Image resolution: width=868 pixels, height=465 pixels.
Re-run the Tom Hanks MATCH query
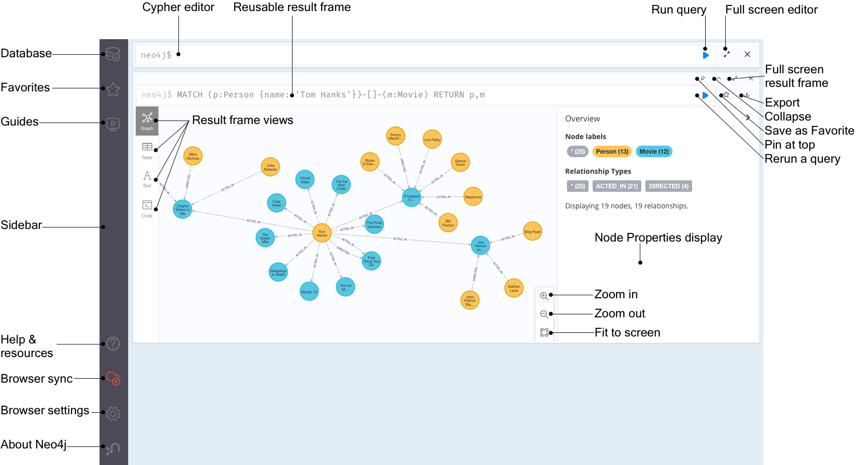(x=706, y=95)
